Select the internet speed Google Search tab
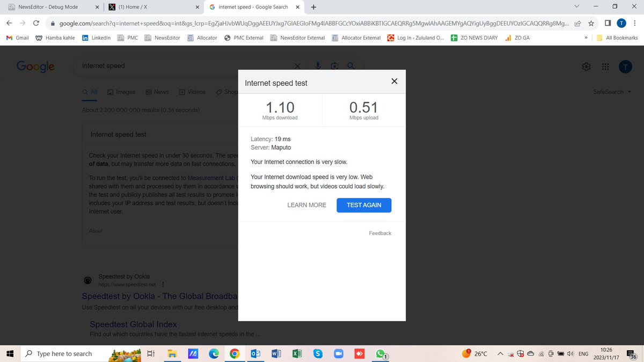This screenshot has height=362, width=644. pyautogui.click(x=254, y=7)
